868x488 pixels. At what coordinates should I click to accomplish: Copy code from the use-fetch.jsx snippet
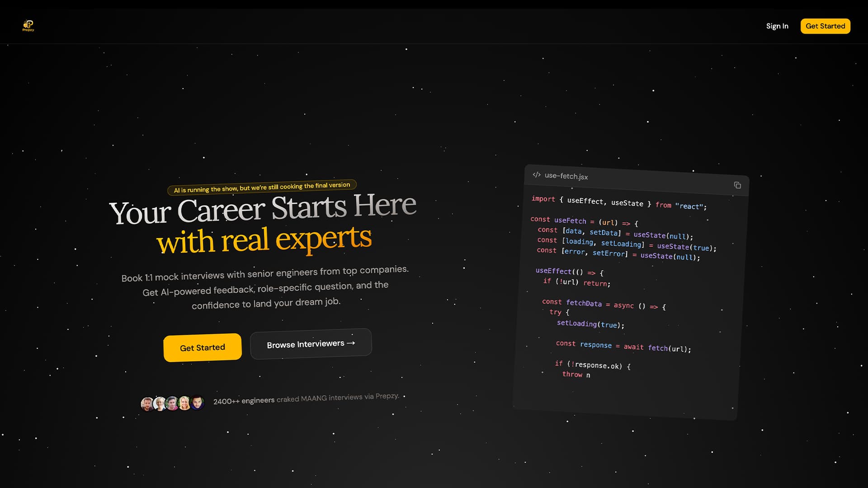pyautogui.click(x=737, y=185)
